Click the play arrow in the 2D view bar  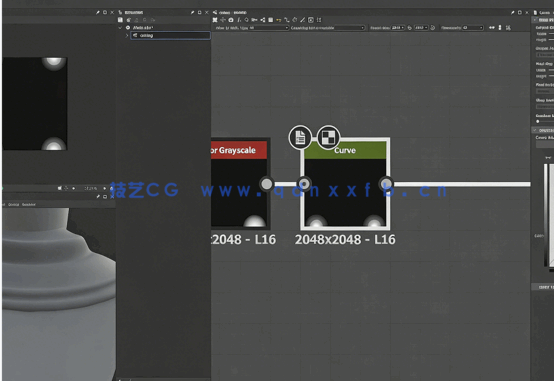point(105,188)
